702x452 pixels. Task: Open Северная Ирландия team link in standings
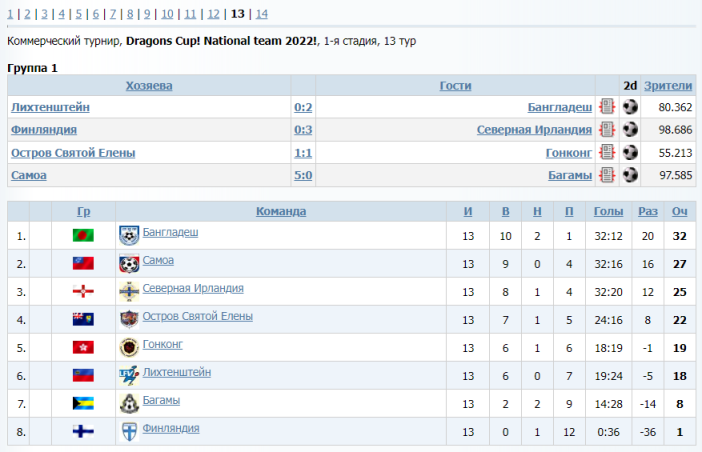click(x=193, y=289)
